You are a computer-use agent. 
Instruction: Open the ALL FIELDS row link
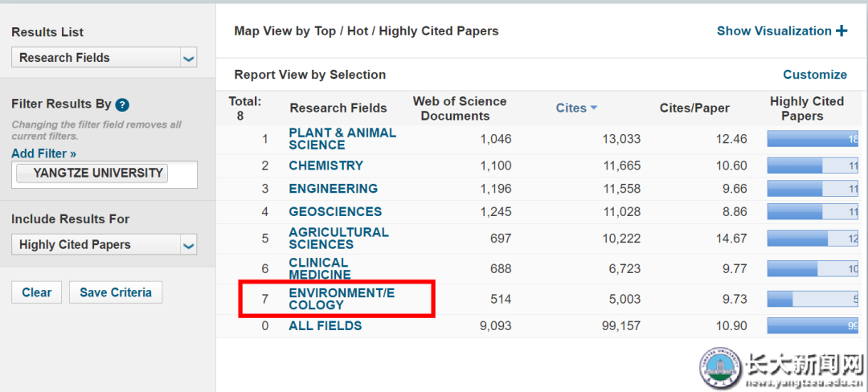pyautogui.click(x=325, y=326)
